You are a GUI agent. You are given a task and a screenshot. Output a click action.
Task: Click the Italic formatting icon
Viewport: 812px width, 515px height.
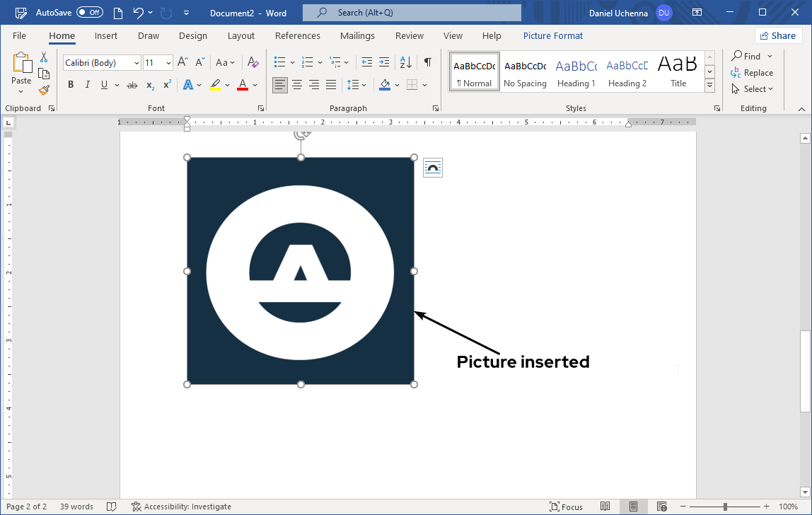point(88,85)
